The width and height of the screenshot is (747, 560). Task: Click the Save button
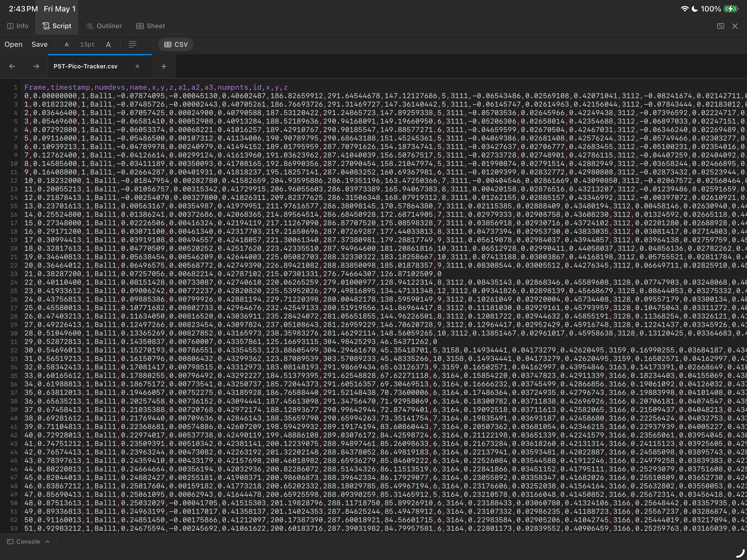[x=40, y=45]
